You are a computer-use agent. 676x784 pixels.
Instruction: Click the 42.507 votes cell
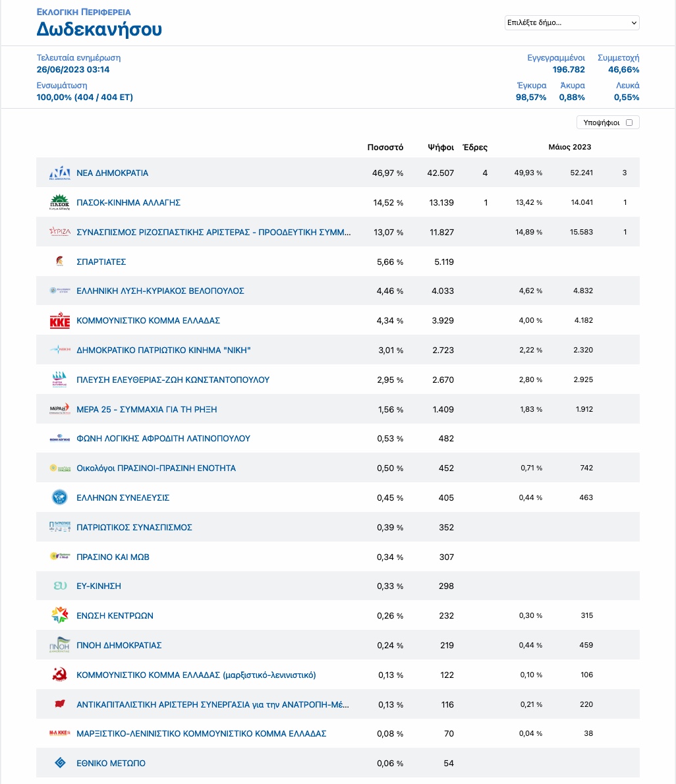441,173
